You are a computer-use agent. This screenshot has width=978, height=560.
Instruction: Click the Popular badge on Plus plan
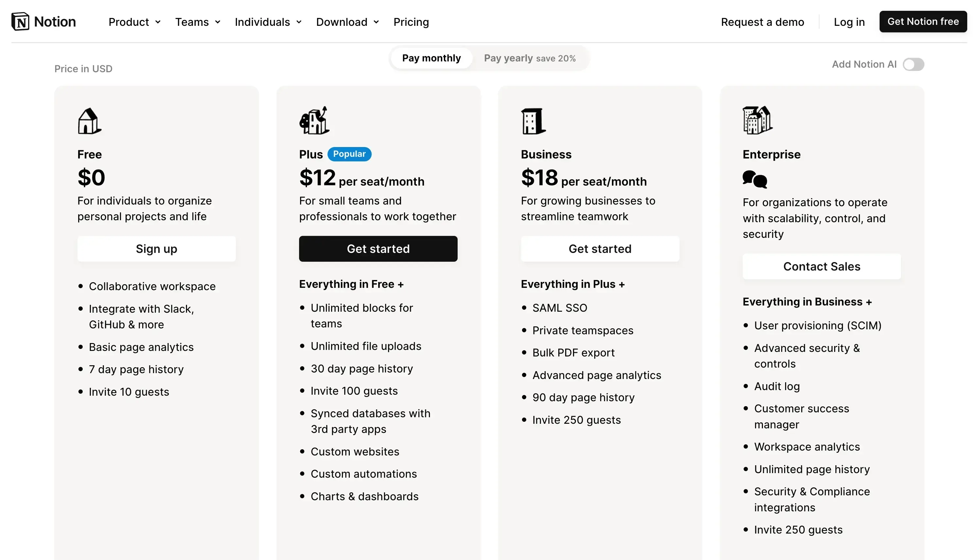(x=349, y=154)
